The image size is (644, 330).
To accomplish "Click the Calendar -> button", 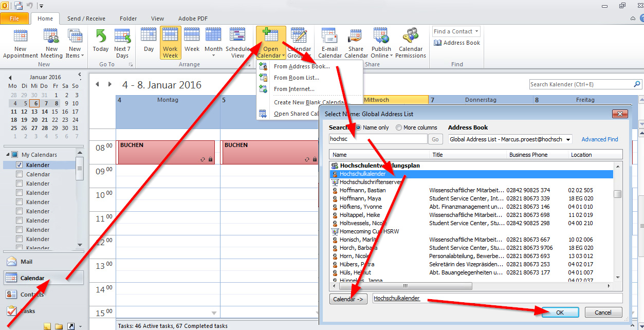I will [x=348, y=299].
